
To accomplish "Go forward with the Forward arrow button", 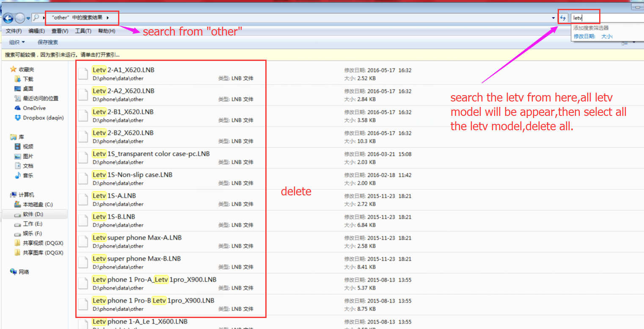I will (x=19, y=18).
